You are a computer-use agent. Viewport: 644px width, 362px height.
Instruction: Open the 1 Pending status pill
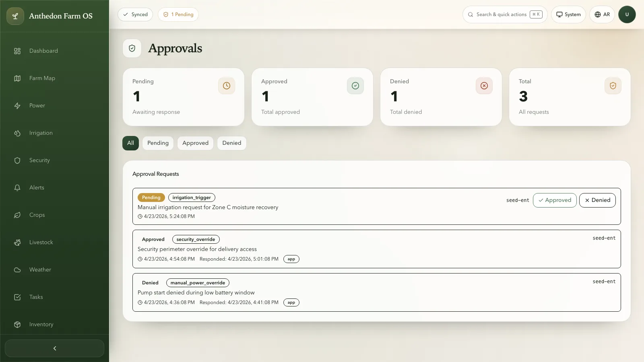pyautogui.click(x=178, y=14)
